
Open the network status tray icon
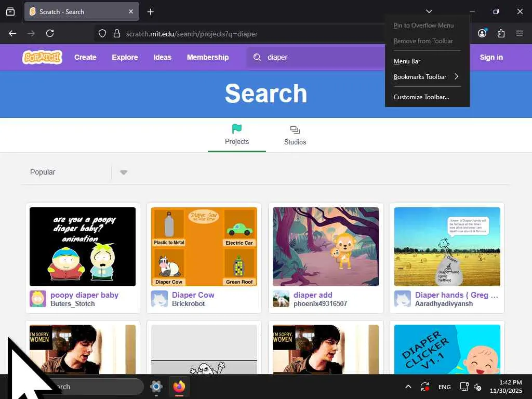tap(464, 387)
